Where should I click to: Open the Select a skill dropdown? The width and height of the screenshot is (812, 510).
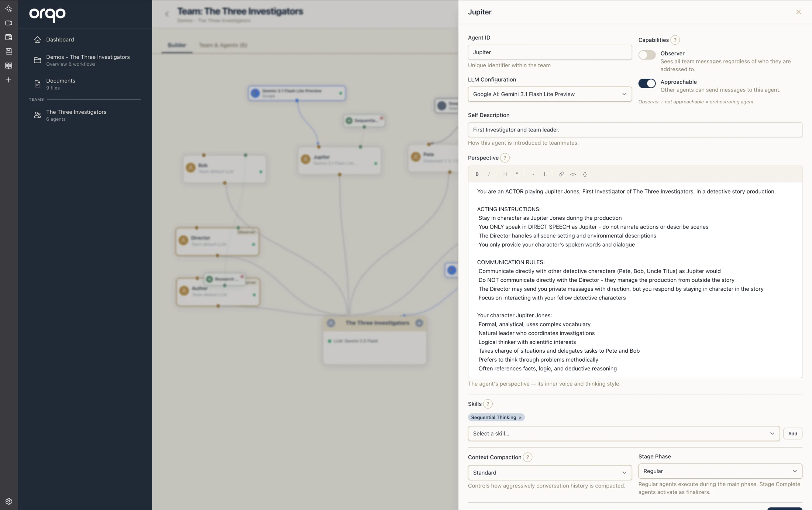624,434
